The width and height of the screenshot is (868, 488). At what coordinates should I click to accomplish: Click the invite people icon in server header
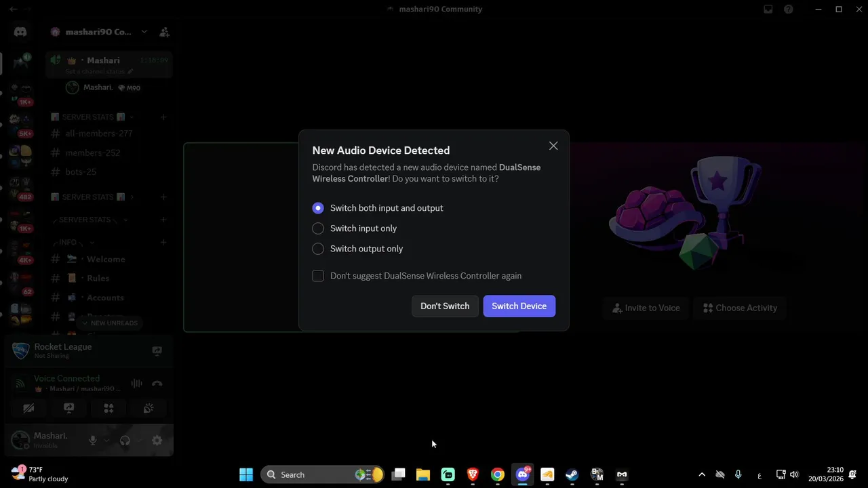164,32
